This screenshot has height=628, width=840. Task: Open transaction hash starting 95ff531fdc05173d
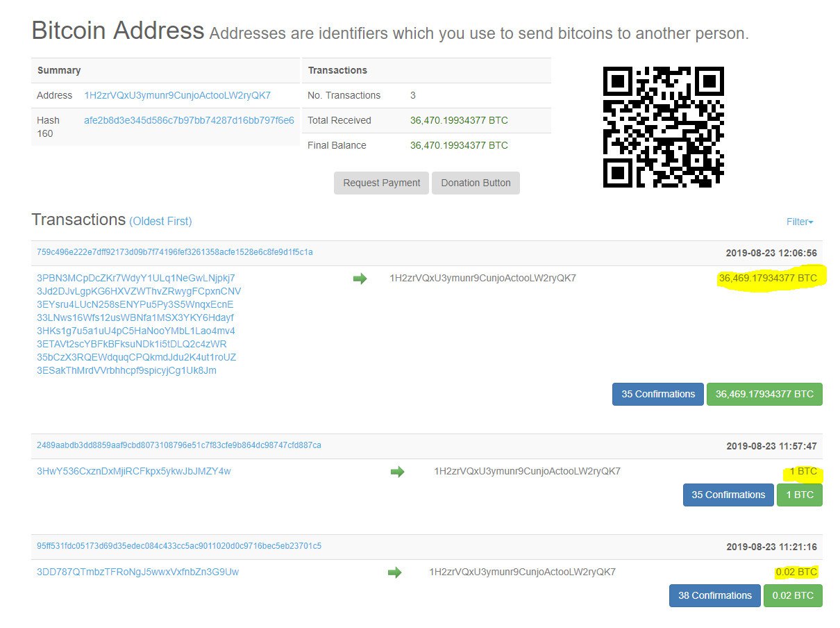179,545
